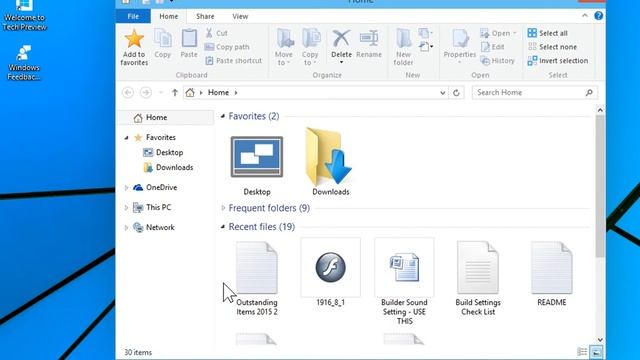Open the Properties button
The height and width of the screenshot is (360, 640).
[x=460, y=46]
